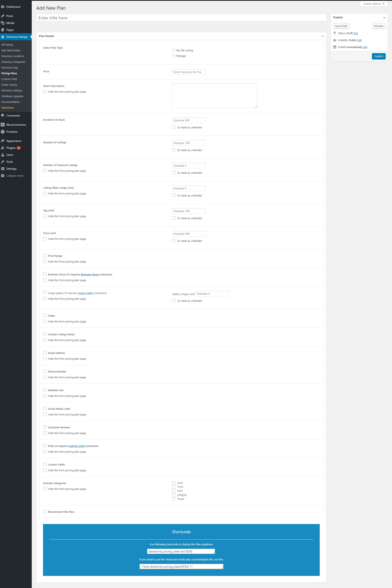The width and height of the screenshot is (392, 588).
Task: Check the Recommend this Plan box
Action: pos(45,512)
